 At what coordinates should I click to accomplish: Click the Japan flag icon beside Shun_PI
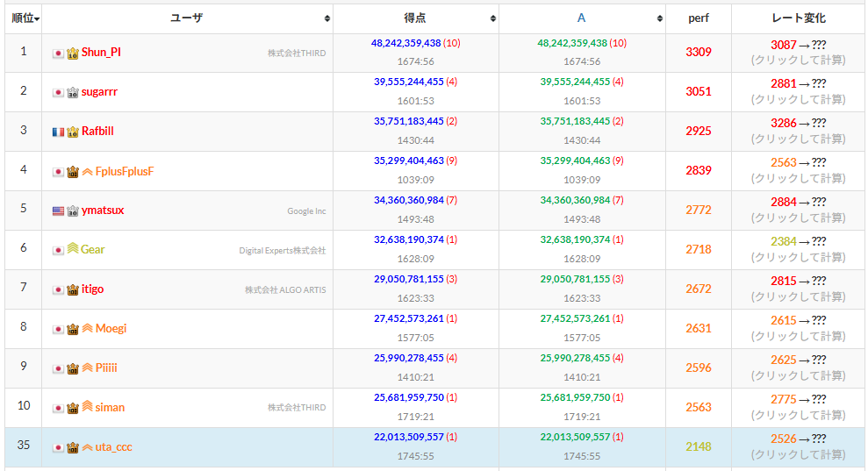click(x=58, y=54)
